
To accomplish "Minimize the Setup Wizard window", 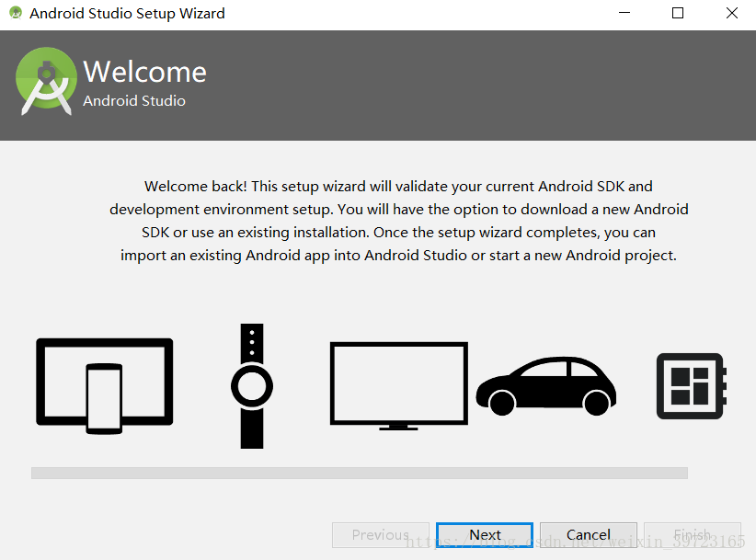I will tap(624, 13).
